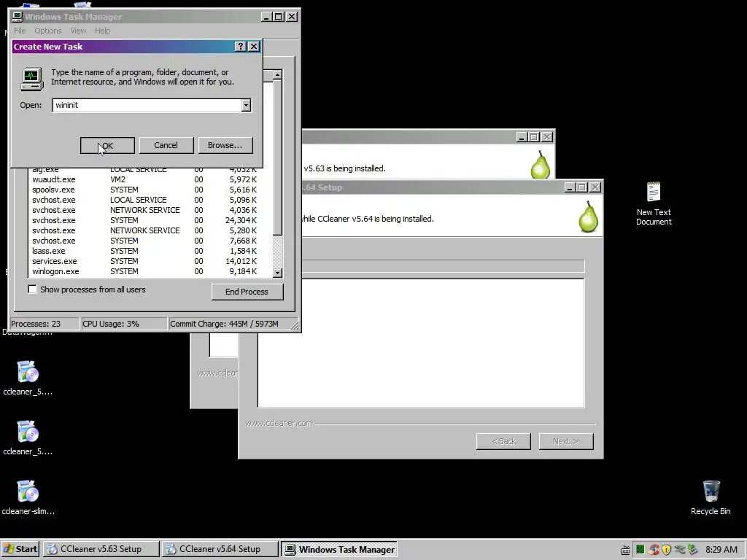The image size is (747, 560).
Task: Open the File menu in Task Manager
Action: coord(20,31)
